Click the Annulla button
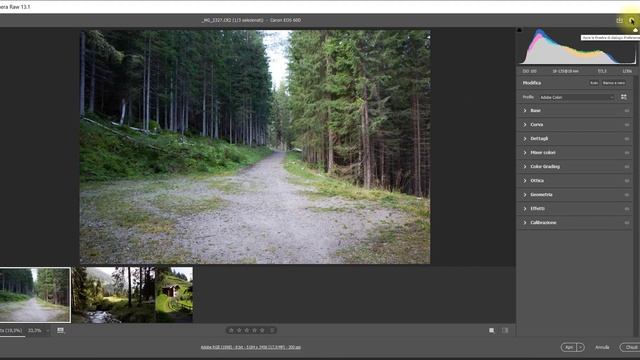The width and height of the screenshot is (640, 360). pos(602,347)
